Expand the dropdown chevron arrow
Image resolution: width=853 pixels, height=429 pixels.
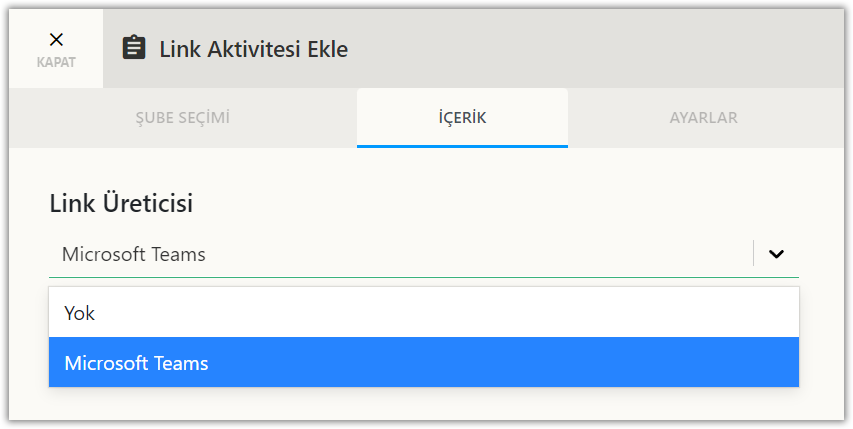click(x=776, y=254)
